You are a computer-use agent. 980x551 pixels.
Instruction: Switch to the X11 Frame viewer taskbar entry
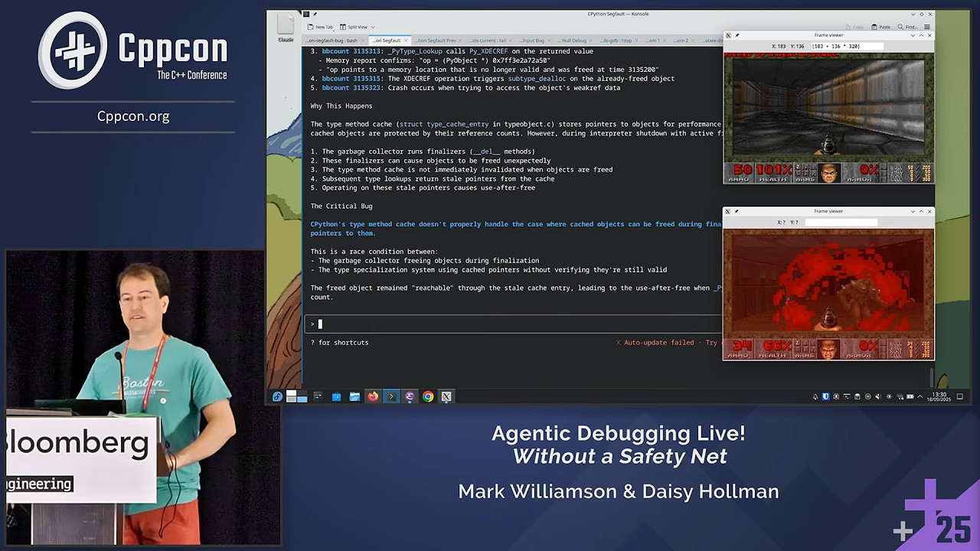[x=446, y=396]
